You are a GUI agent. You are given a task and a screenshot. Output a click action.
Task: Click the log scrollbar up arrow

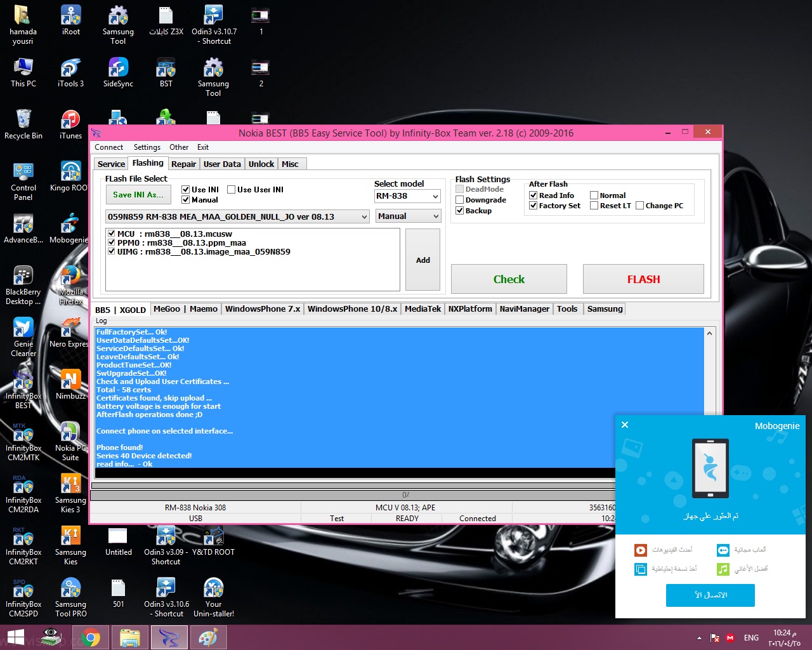pyautogui.click(x=709, y=333)
